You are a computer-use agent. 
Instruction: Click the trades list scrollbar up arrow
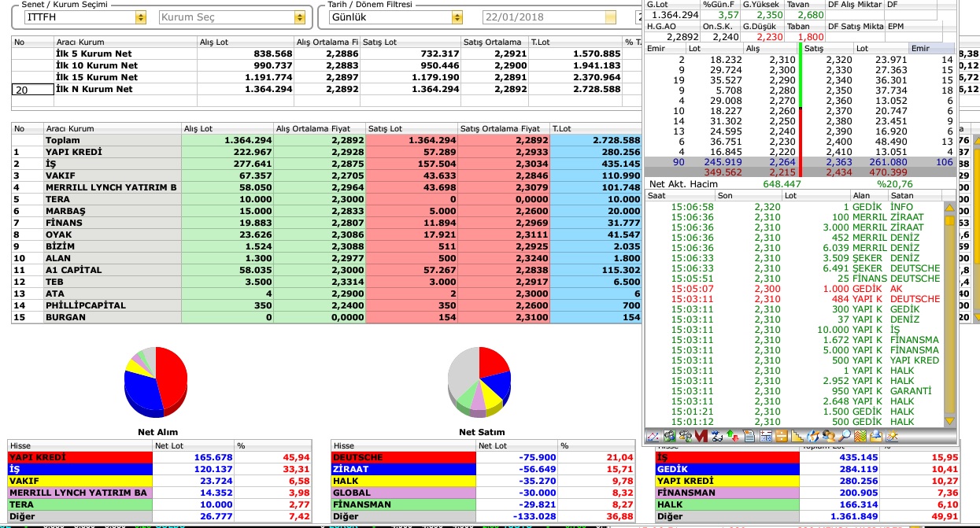949,209
